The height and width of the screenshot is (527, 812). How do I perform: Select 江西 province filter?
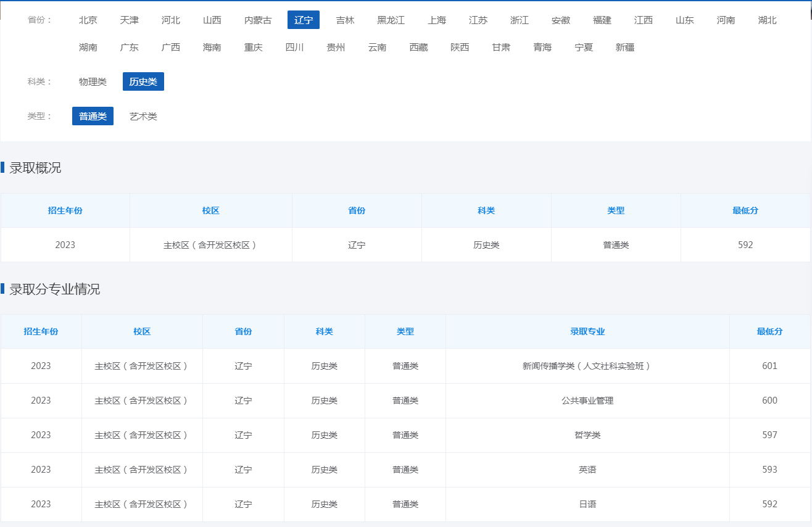coord(644,20)
